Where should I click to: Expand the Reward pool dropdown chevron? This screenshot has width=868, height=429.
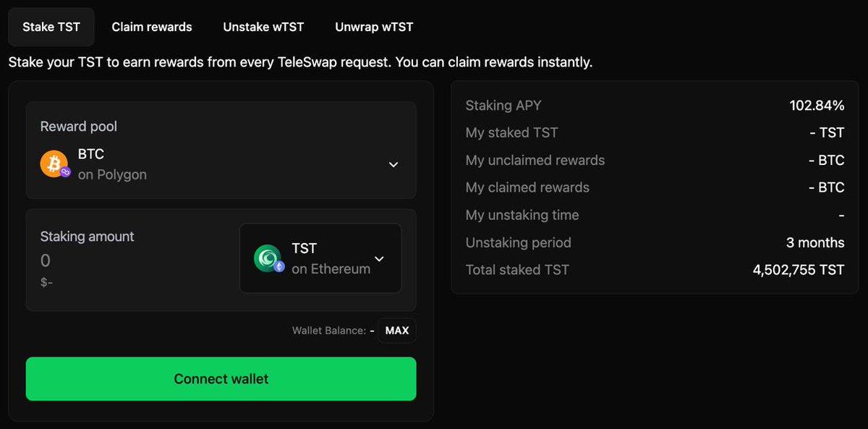[393, 164]
